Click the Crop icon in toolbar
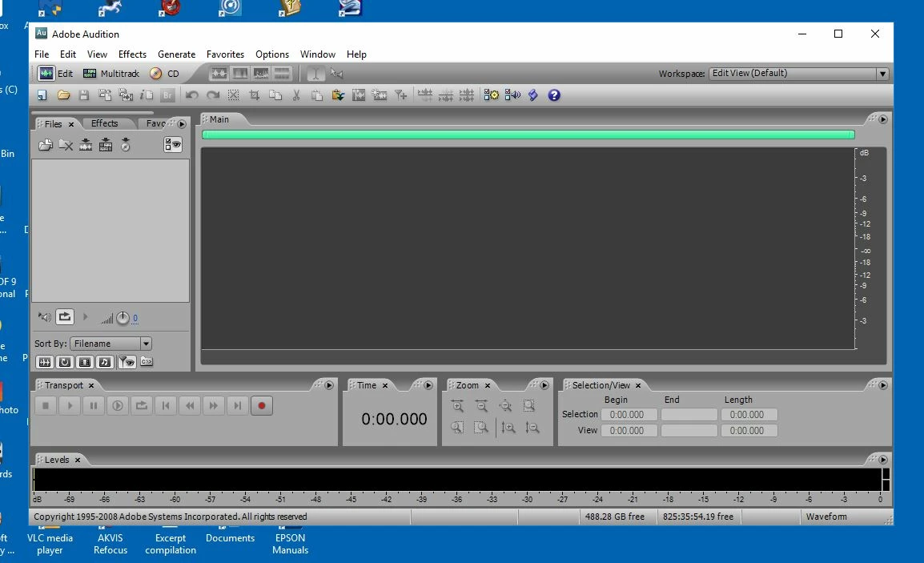This screenshot has height=563, width=924. pyautogui.click(x=255, y=95)
